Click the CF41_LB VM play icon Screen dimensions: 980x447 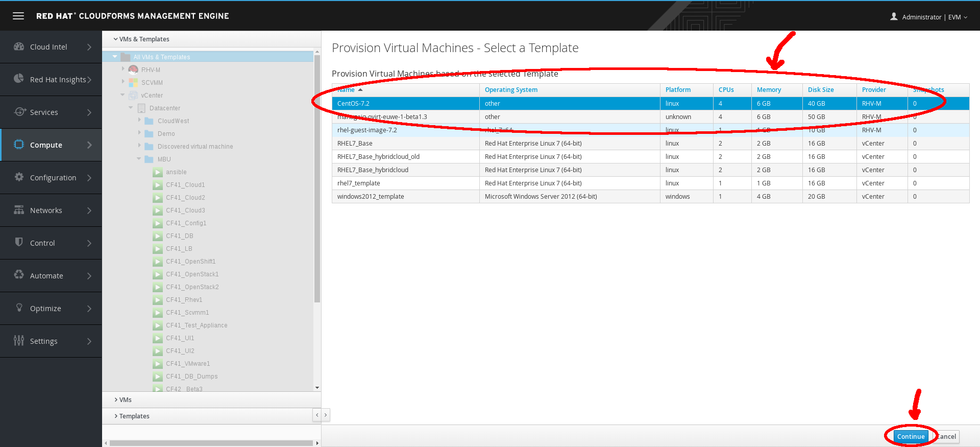[158, 249]
